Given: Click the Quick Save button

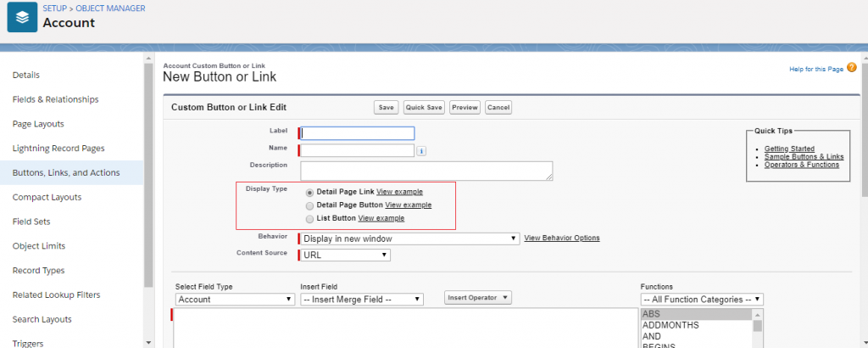Looking at the screenshot, I should [x=424, y=108].
